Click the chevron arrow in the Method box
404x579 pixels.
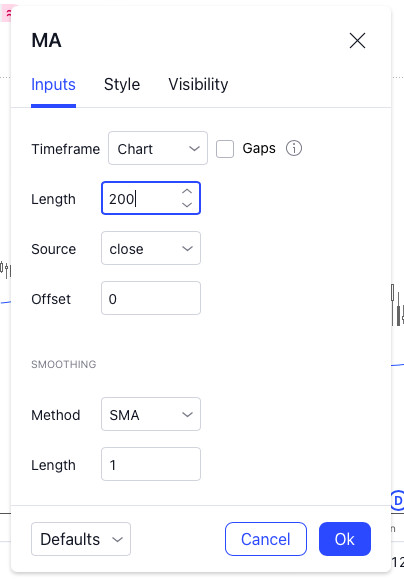pos(188,414)
